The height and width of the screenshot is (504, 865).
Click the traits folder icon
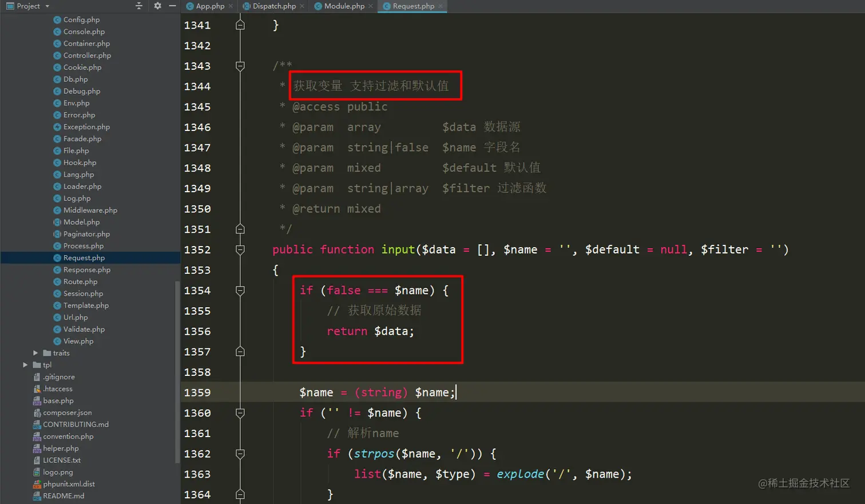click(x=47, y=353)
